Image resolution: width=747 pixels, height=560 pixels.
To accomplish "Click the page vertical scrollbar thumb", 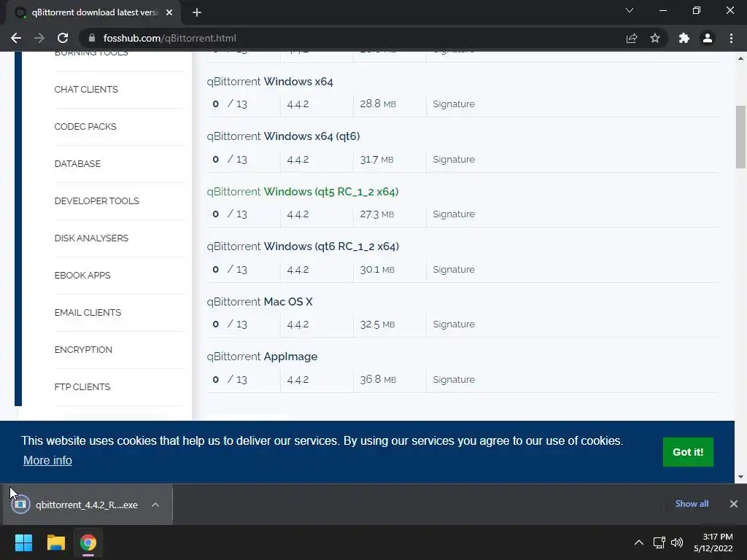I will click(x=740, y=136).
